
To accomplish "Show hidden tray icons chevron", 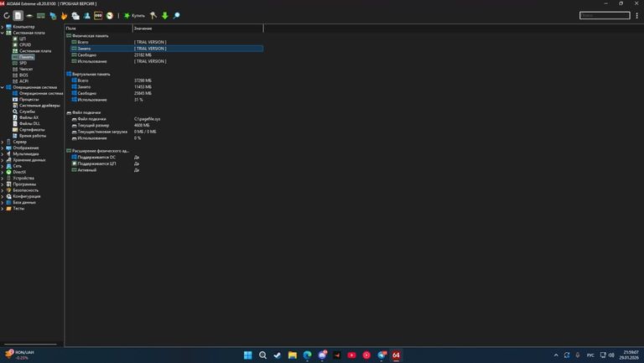I will point(556,355).
